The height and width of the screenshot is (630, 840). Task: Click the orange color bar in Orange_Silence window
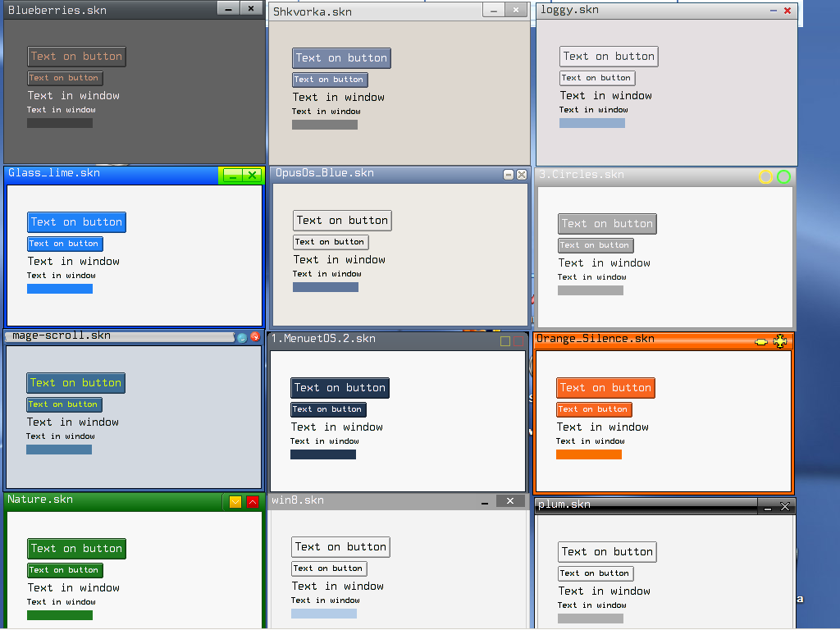tap(588, 454)
